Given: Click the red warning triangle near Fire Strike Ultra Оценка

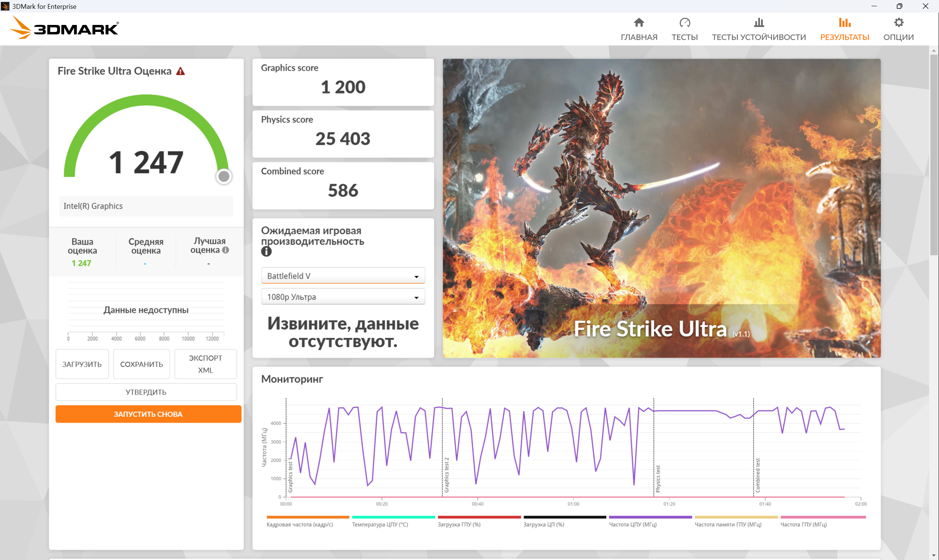Looking at the screenshot, I should point(180,71).
